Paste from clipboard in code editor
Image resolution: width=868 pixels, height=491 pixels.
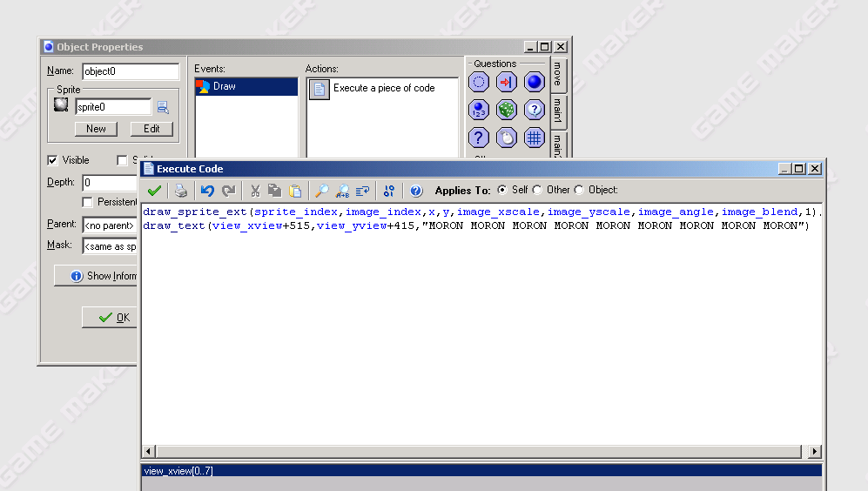click(x=295, y=191)
